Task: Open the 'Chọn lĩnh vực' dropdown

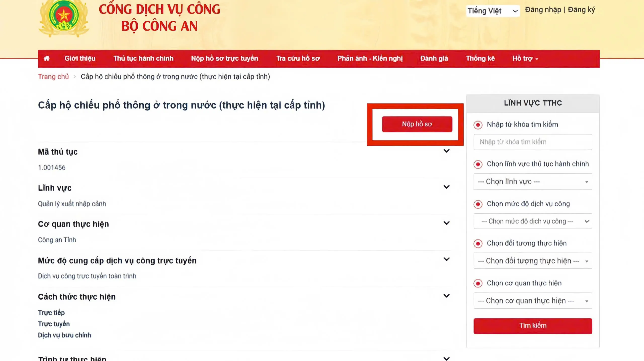Action: tap(533, 182)
